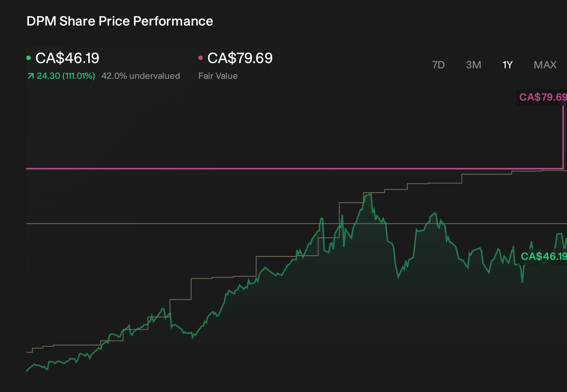Switch chart to 3M range
Viewport: 567px width, 392px height.
474,65
